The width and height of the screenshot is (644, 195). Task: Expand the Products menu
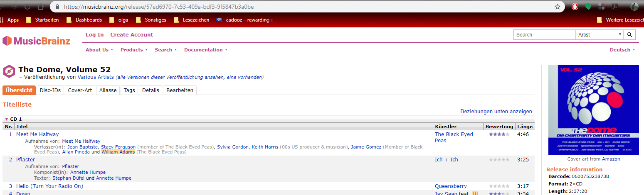[134, 50]
